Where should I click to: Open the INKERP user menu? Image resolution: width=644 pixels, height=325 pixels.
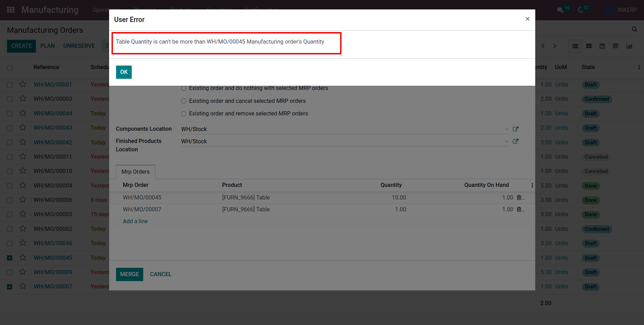point(621,10)
